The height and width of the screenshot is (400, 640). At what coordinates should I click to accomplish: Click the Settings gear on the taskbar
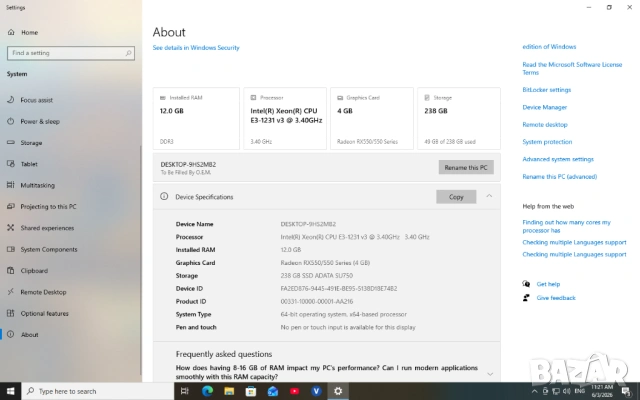pos(338,391)
